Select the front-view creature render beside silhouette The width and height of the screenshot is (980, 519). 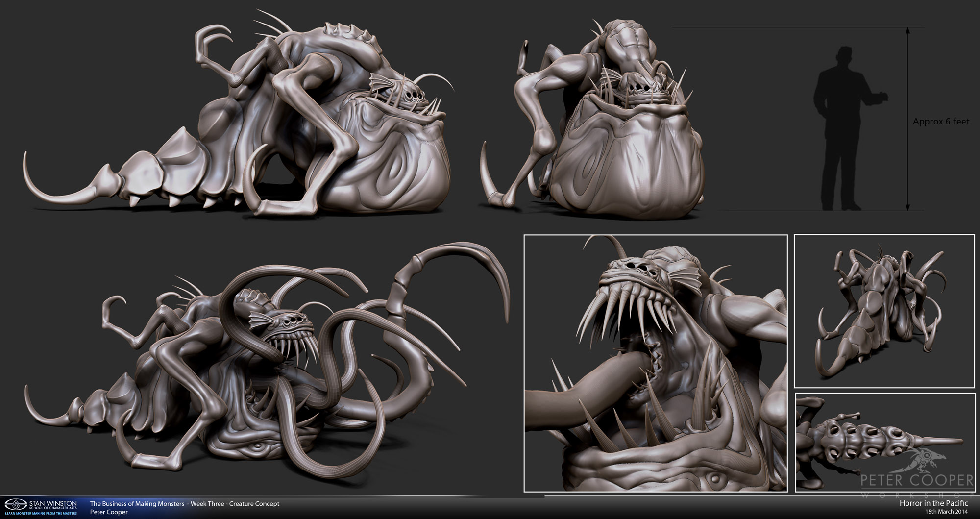[593, 119]
